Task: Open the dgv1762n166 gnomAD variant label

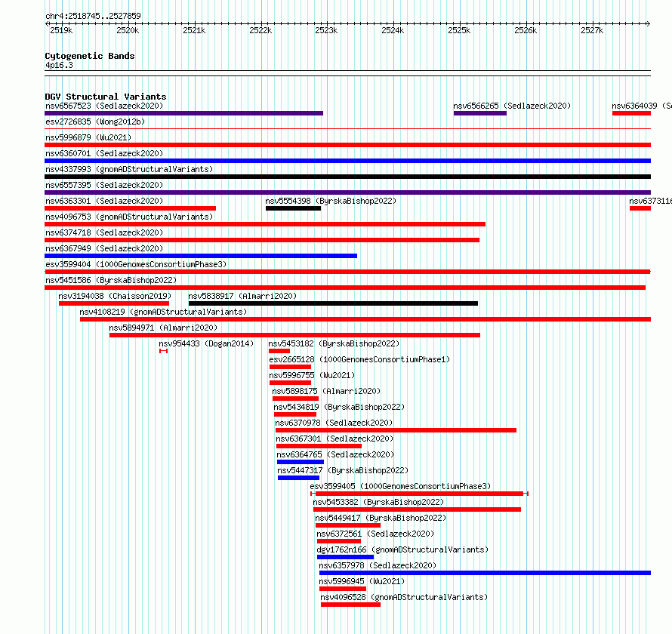Action: pos(402,549)
